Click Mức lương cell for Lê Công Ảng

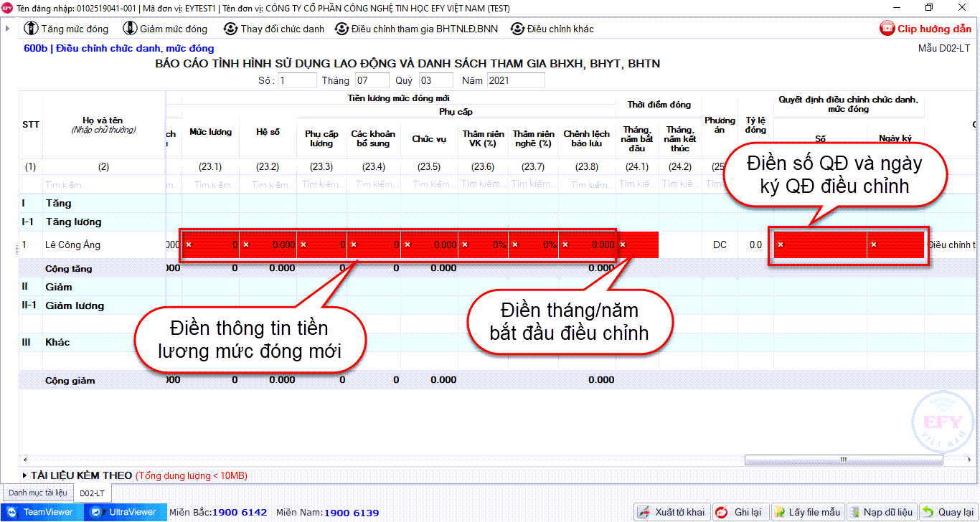pos(211,245)
